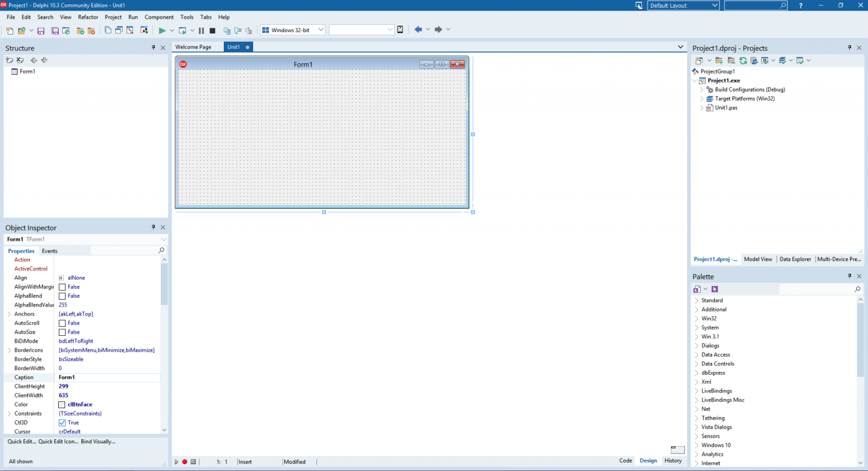Click the gray Forward navigation arrow

(x=438, y=29)
